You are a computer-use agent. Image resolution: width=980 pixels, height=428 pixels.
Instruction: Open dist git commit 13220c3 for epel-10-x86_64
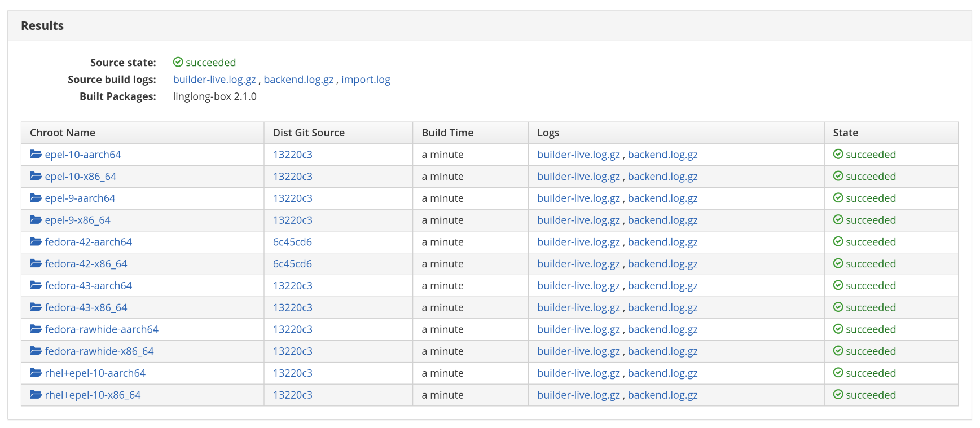(293, 177)
